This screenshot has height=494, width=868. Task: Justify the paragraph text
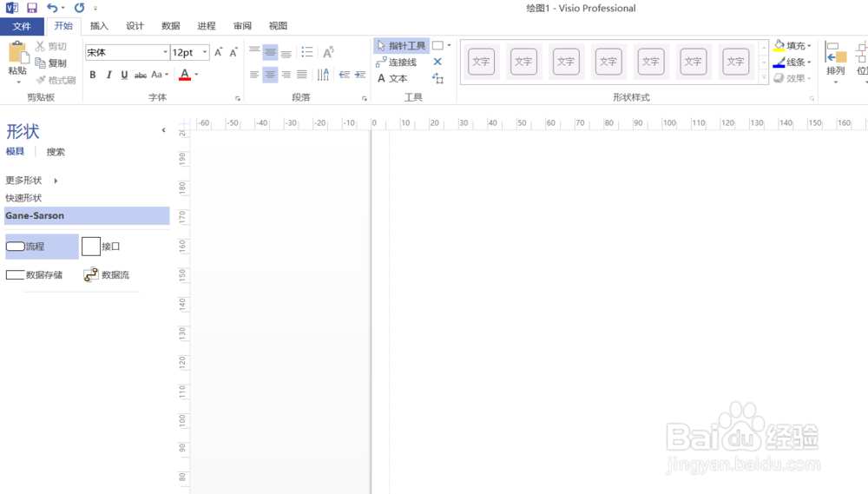click(x=302, y=74)
